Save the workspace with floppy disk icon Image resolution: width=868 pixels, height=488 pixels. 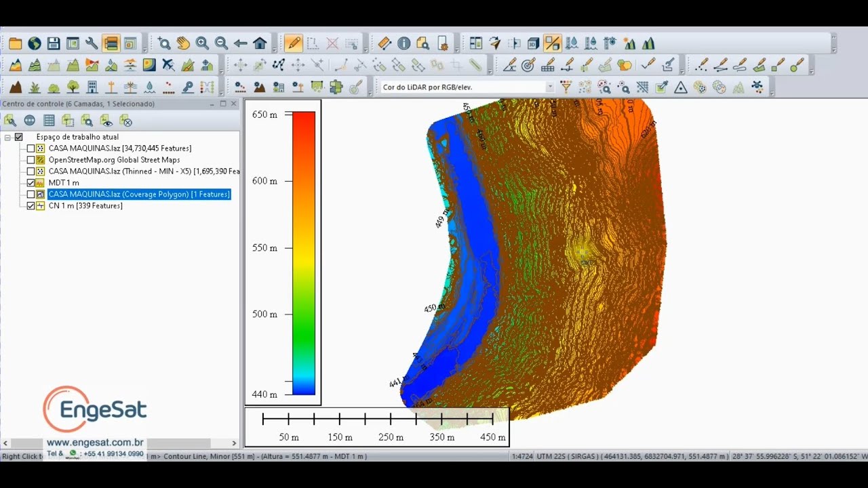click(x=54, y=43)
